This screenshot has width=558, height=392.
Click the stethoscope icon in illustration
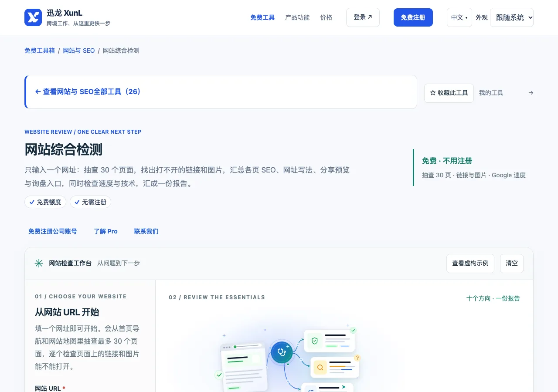pos(282,352)
